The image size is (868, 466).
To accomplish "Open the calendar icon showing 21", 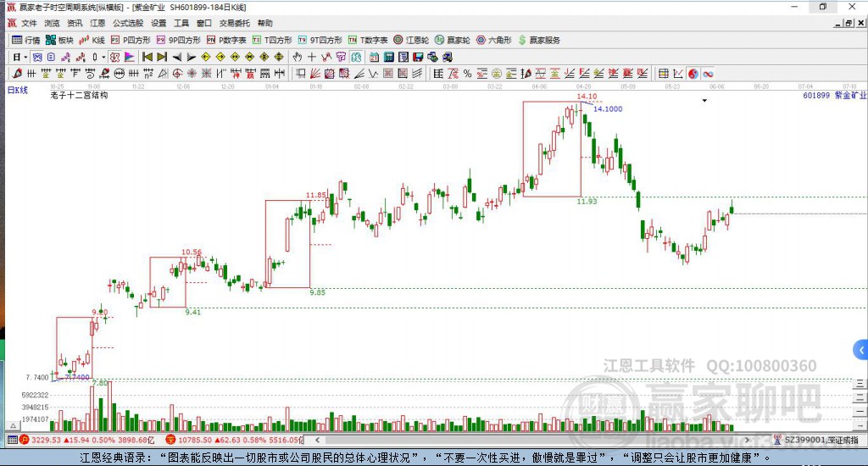I will pyautogui.click(x=374, y=57).
